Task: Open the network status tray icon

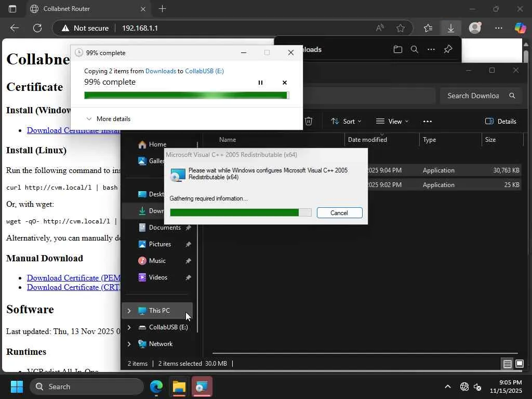Action: pos(464,387)
